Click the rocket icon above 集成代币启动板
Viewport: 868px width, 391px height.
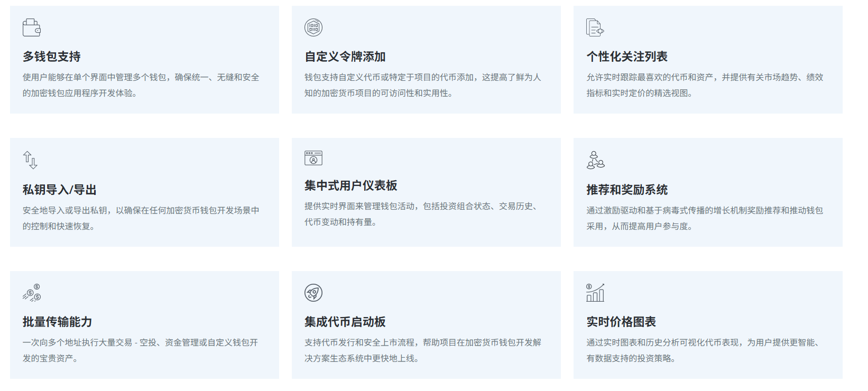pyautogui.click(x=313, y=293)
